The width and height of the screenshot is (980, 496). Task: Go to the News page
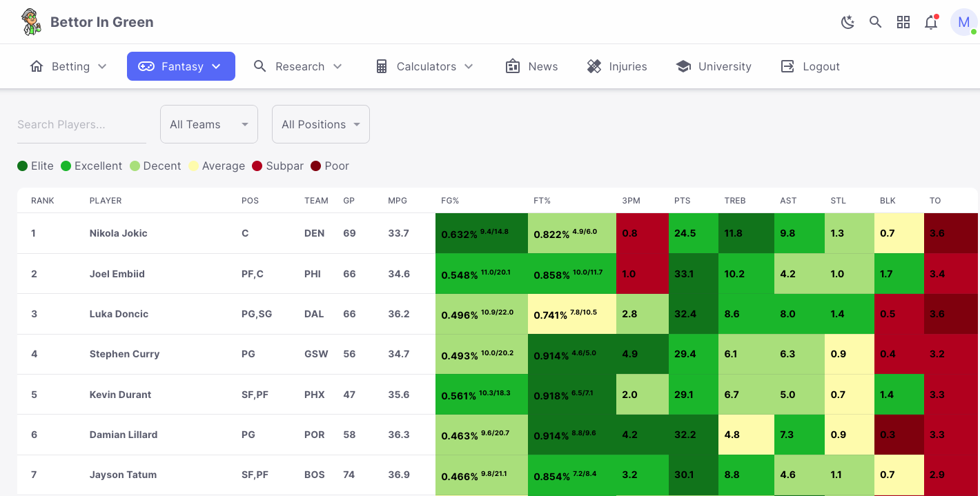click(531, 66)
